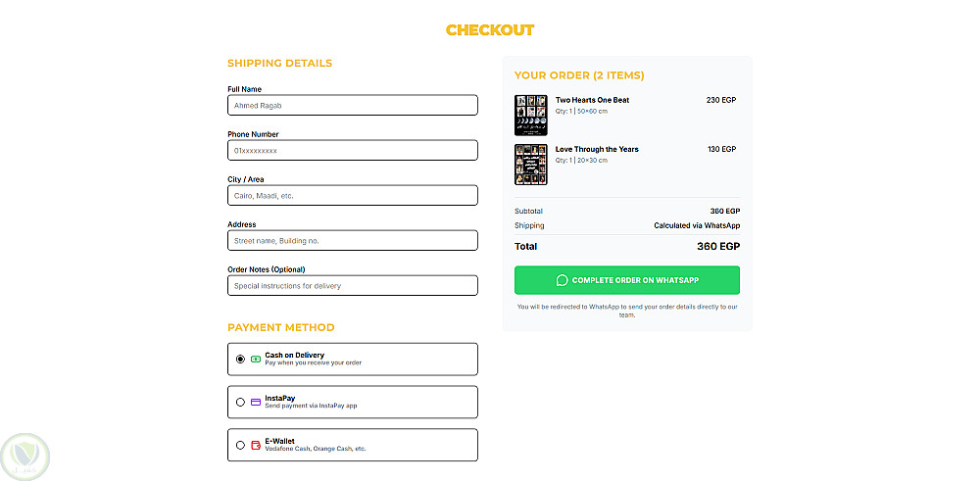Choose the InstaPay radio button
The height and width of the screenshot is (481, 980).
(240, 402)
